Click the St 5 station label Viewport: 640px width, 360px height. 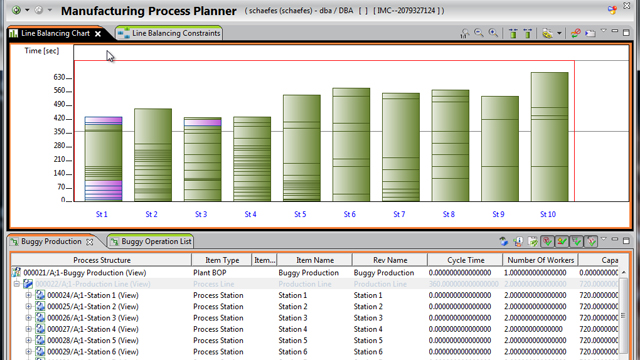(x=300, y=214)
